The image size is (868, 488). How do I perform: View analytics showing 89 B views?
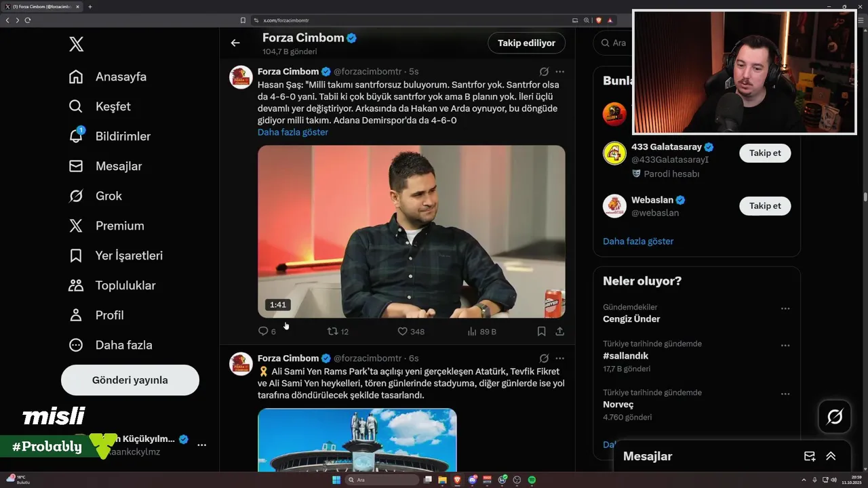tap(482, 331)
